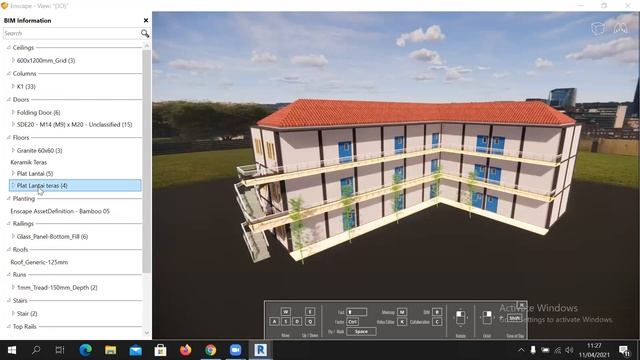The width and height of the screenshot is (640, 360).
Task: Click the Q key cap in help overlay
Action: (310, 322)
